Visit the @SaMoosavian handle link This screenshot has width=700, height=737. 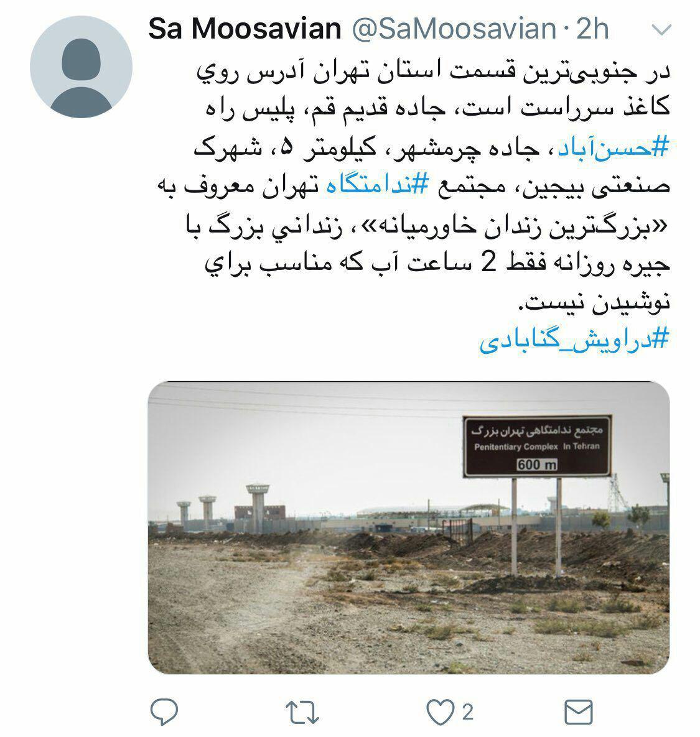[454, 29]
